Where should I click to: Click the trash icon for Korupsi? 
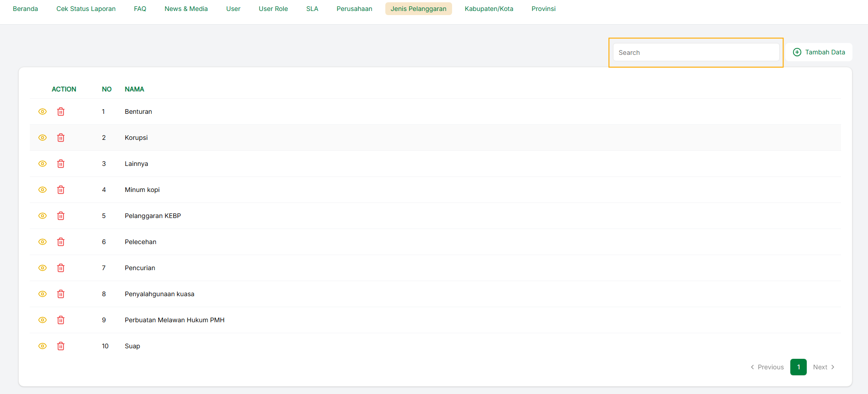[61, 138]
